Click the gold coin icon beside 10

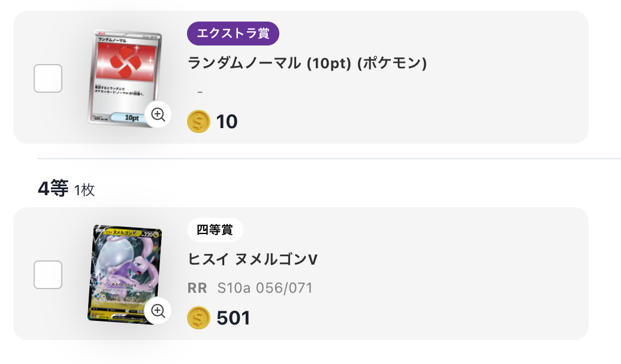(x=198, y=122)
